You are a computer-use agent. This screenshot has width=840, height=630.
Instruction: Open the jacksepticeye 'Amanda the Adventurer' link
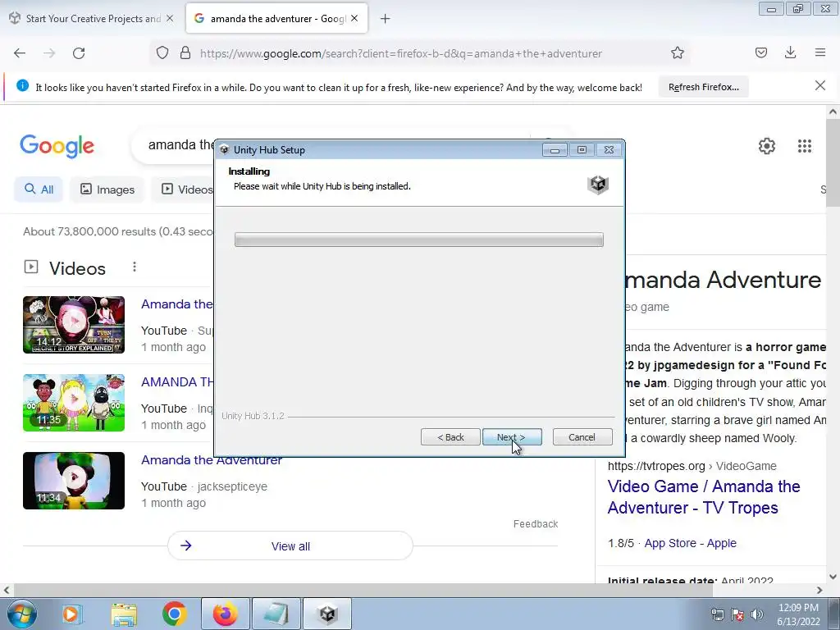pos(212,460)
